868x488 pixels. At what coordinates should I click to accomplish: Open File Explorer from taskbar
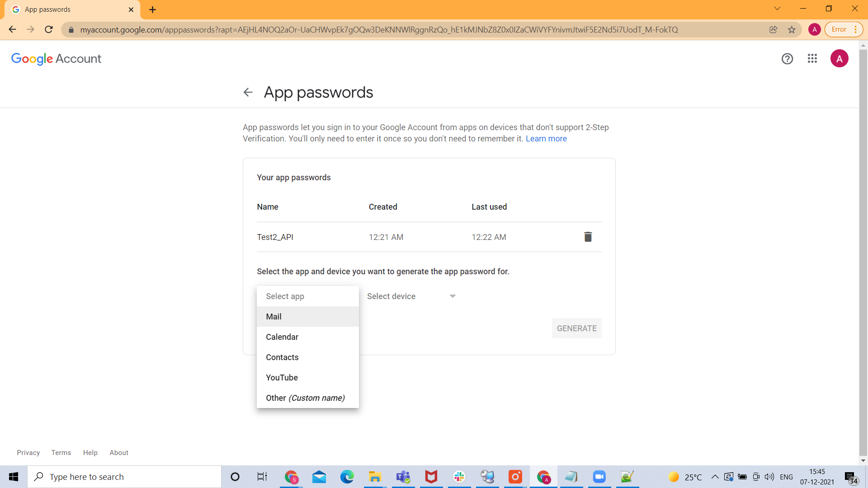tap(375, 477)
